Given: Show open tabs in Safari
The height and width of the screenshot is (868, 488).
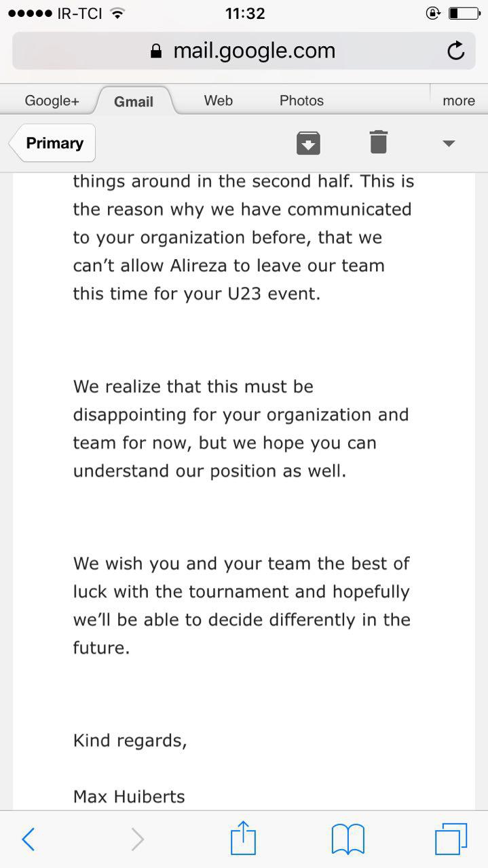Looking at the screenshot, I should tap(451, 839).
